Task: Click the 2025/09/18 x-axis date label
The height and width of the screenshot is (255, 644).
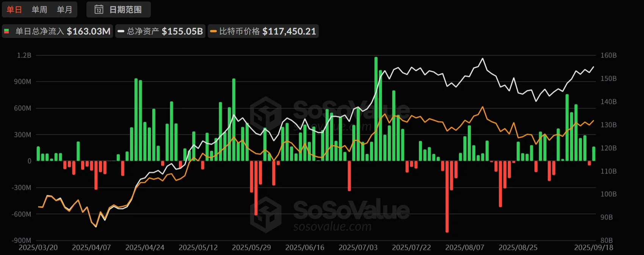Action: tap(593, 247)
